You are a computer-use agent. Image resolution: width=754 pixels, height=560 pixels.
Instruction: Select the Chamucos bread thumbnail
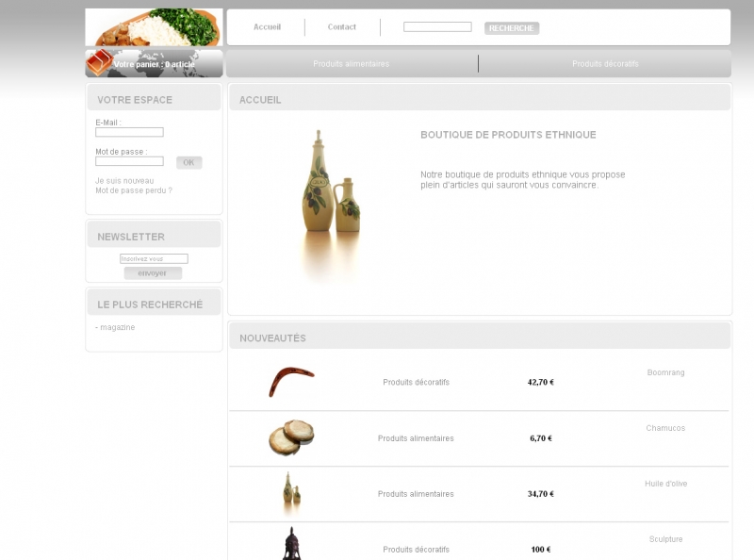[291, 437]
